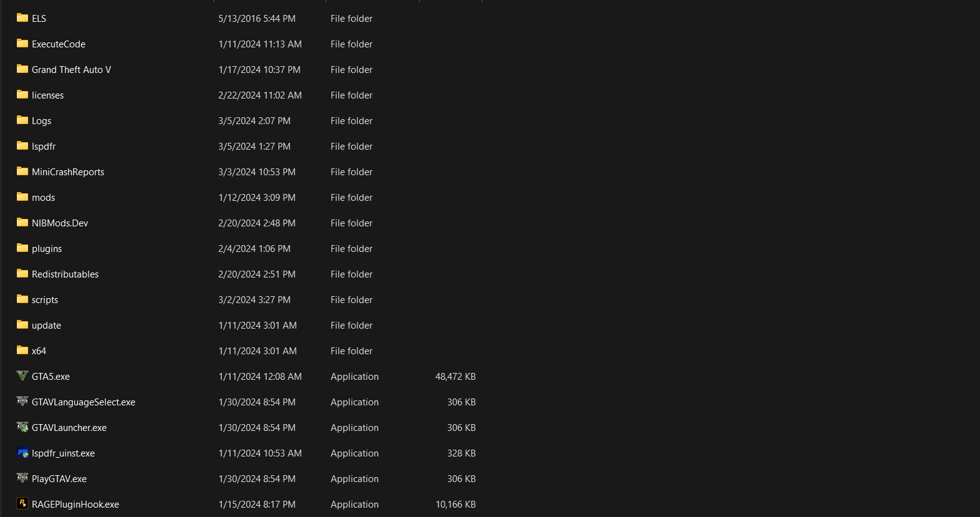Screen dimensions: 980x517
Task: Select the scripts folder icon
Action: (22, 299)
